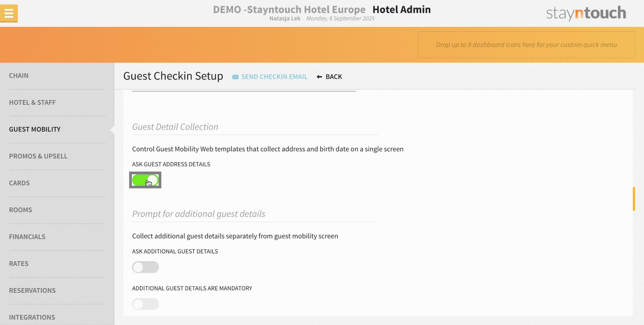Image resolution: width=644 pixels, height=325 pixels.
Task: Open the GUEST MOBILITY section
Action: pyautogui.click(x=35, y=129)
